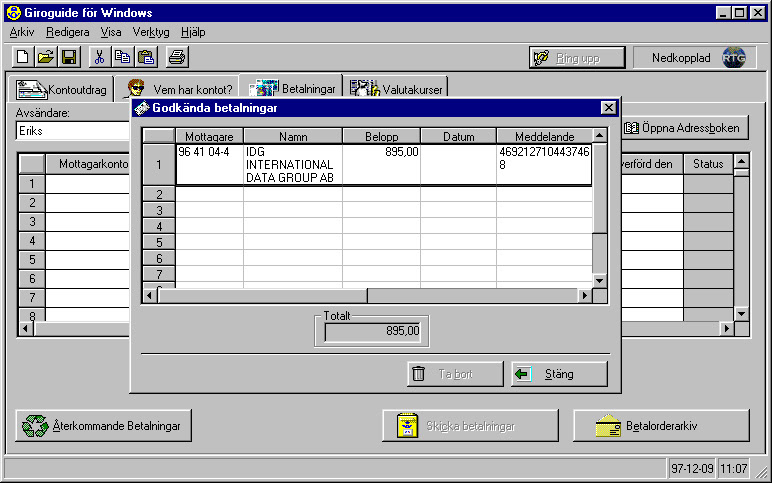Copy using the toolbar copy icon
Viewport: 772px width, 483px height.
click(123, 57)
